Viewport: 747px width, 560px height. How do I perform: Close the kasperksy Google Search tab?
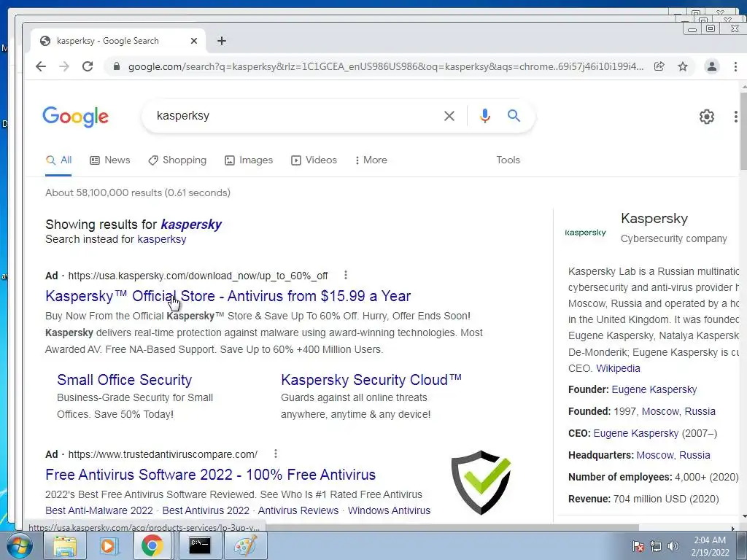(194, 41)
